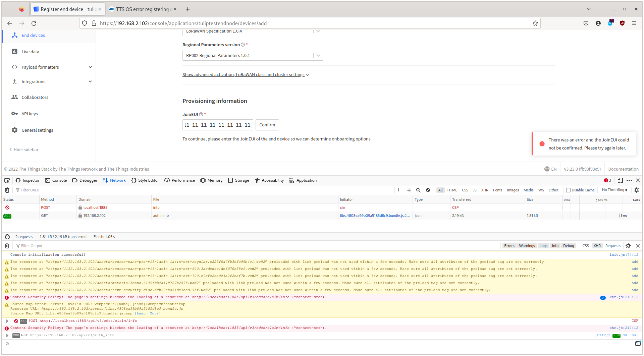Switch to the Storage devtools tab
This screenshot has height=356, width=644.
click(x=238, y=180)
